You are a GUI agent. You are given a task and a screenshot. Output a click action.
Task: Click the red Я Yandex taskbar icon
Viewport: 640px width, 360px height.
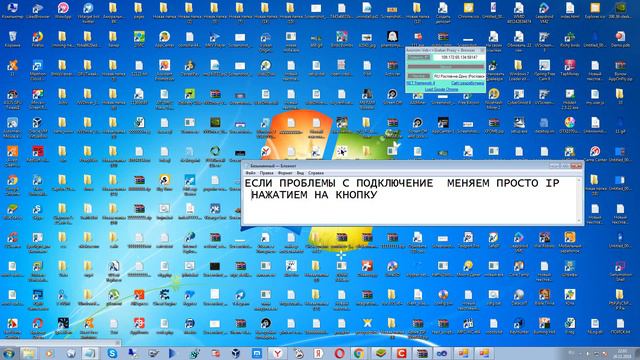(319, 353)
